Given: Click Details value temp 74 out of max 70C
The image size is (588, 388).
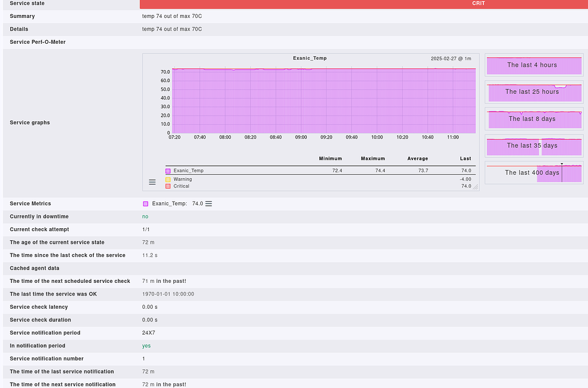Looking at the screenshot, I should (172, 29).
